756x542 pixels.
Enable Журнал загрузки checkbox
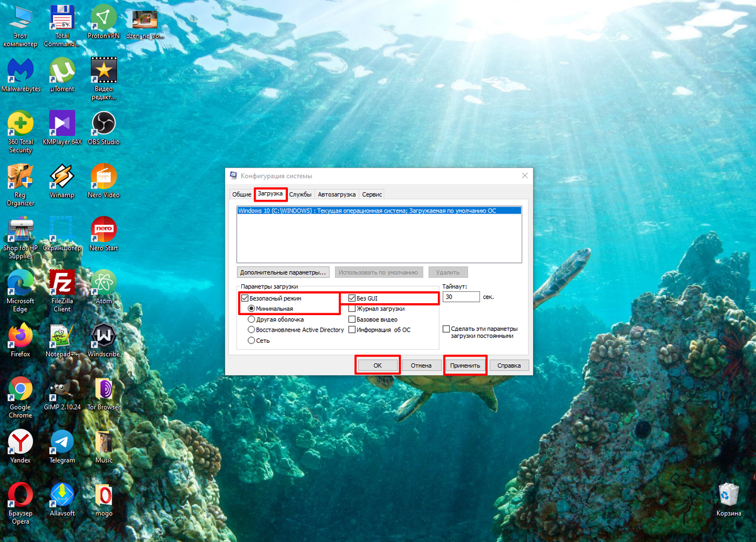coord(352,309)
